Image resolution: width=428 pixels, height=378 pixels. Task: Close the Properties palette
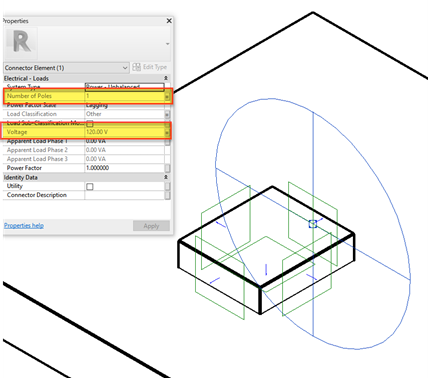click(x=169, y=21)
